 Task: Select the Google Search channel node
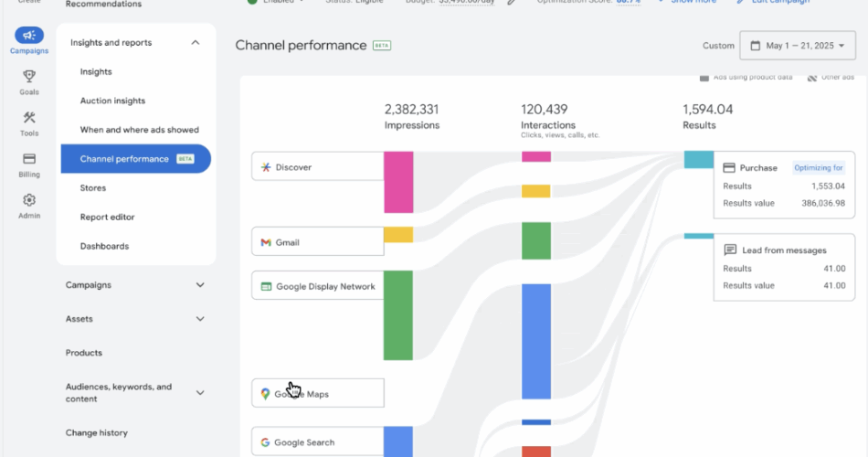click(x=318, y=441)
